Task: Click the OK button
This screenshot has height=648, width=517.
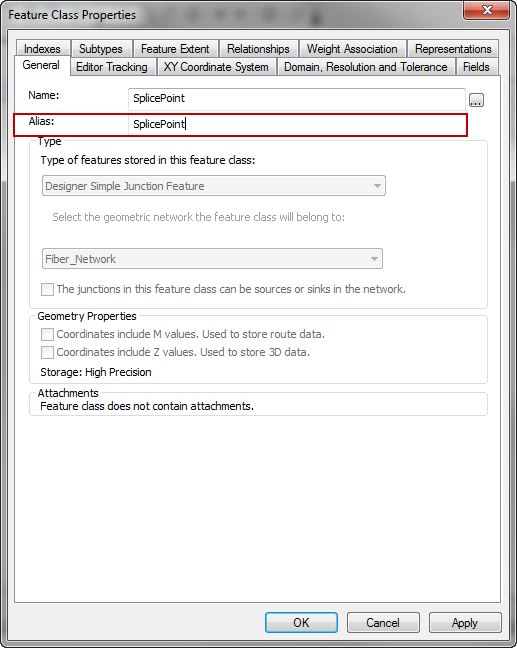Action: [x=301, y=622]
